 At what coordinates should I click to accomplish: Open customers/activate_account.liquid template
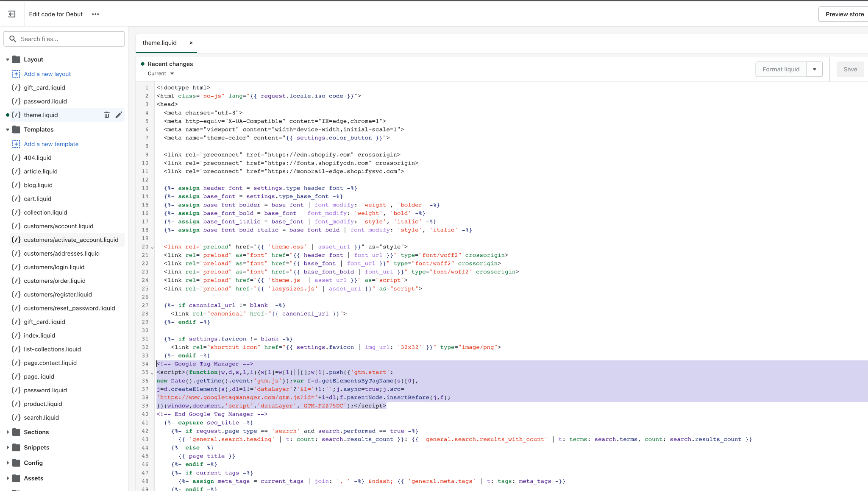[71, 240]
